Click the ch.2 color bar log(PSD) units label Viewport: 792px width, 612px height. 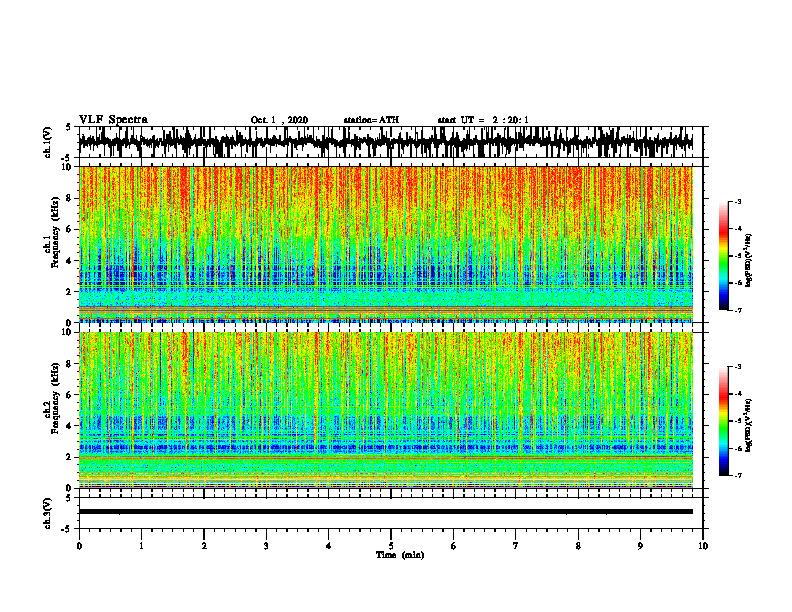tap(749, 425)
